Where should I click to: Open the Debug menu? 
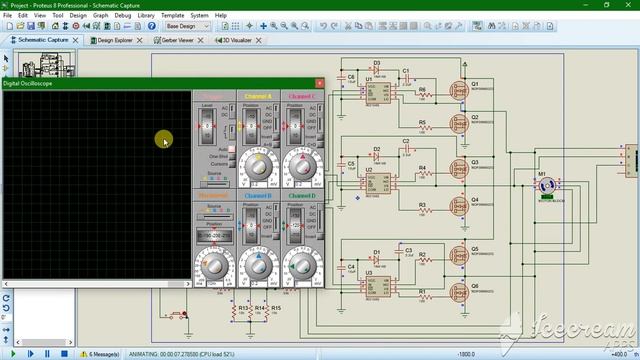click(122, 16)
